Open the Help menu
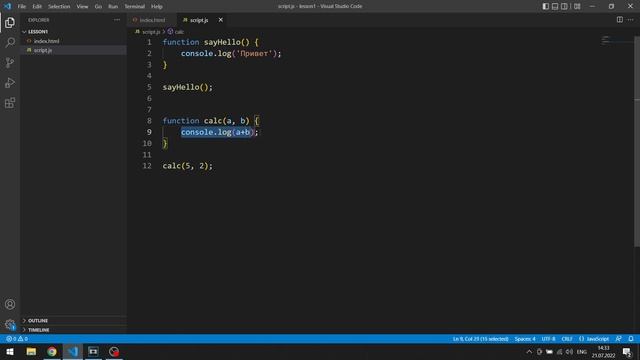The height and width of the screenshot is (360, 640). (x=157, y=6)
